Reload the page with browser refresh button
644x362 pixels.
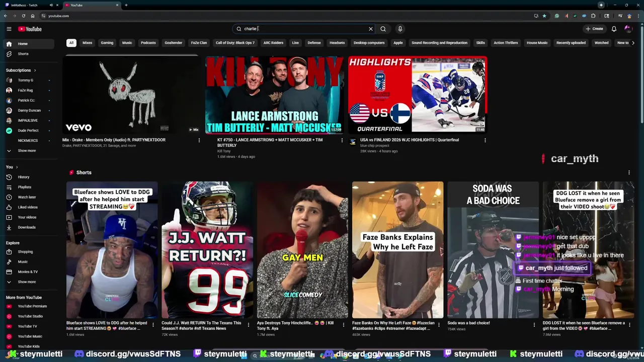[x=23, y=16]
